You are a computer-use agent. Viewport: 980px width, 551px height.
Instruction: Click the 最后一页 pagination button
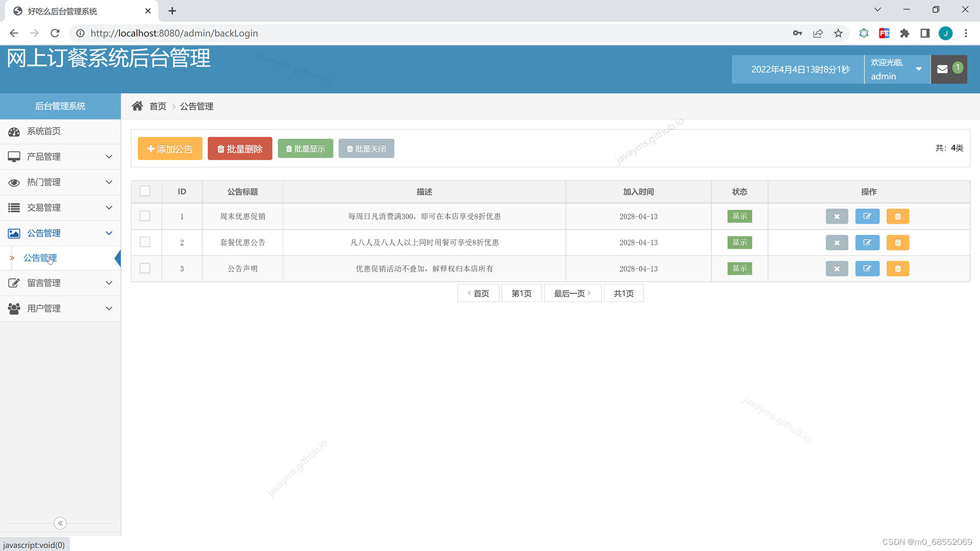click(x=572, y=293)
